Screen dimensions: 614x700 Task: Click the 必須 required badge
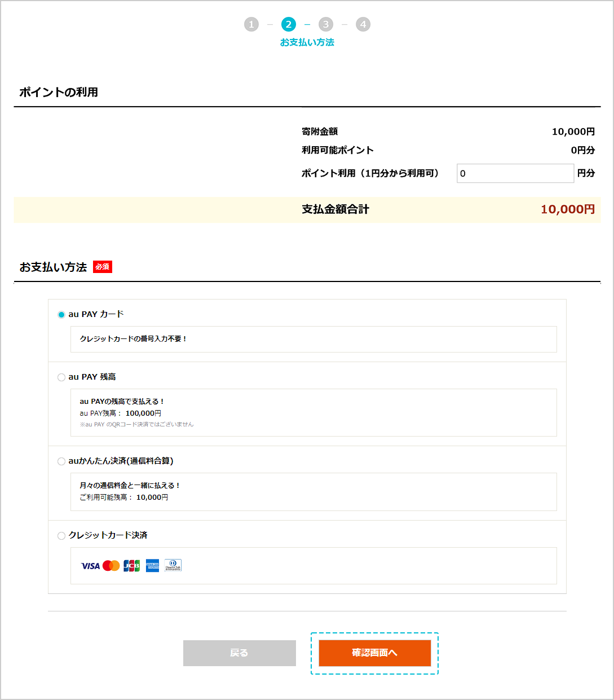[x=103, y=267]
